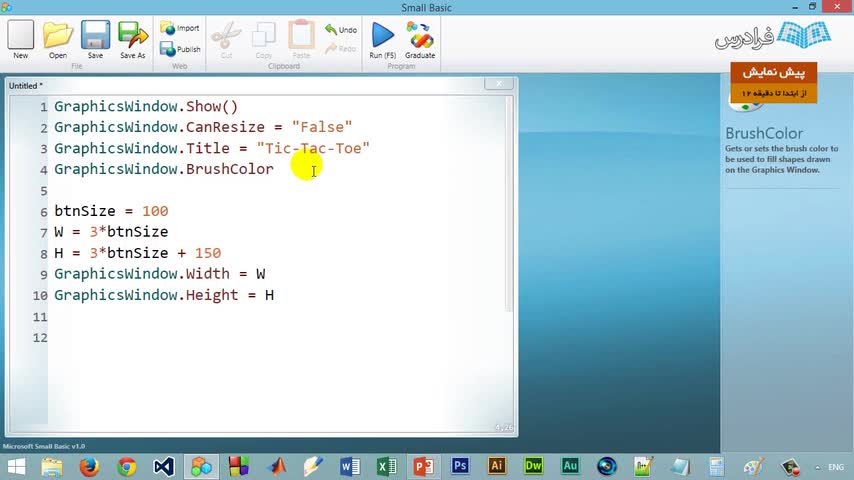
Task: Click the "False" string on line 2
Action: click(322, 127)
